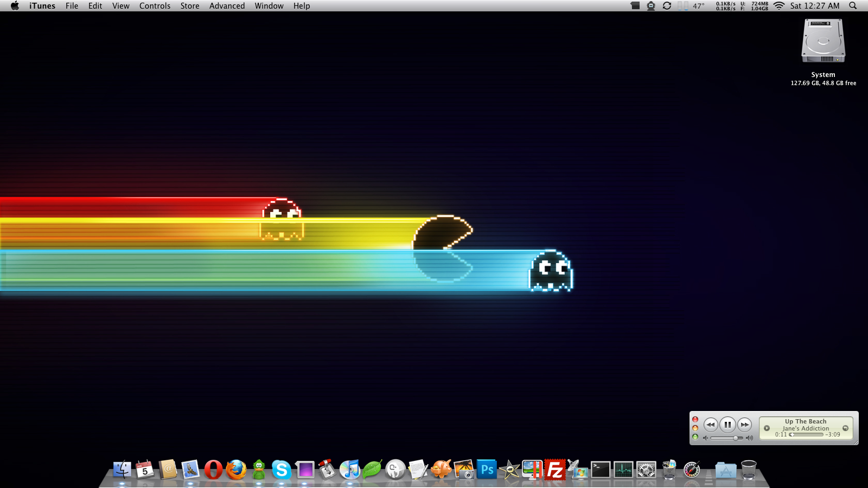Open the purple square app in dock
Image resolution: width=868 pixels, height=488 pixels.
[x=305, y=470]
